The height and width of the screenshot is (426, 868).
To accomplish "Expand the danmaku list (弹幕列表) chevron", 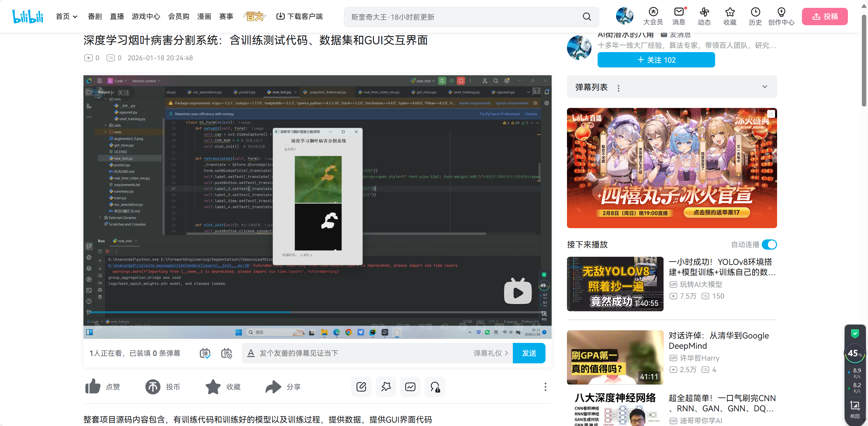I will pyautogui.click(x=765, y=87).
